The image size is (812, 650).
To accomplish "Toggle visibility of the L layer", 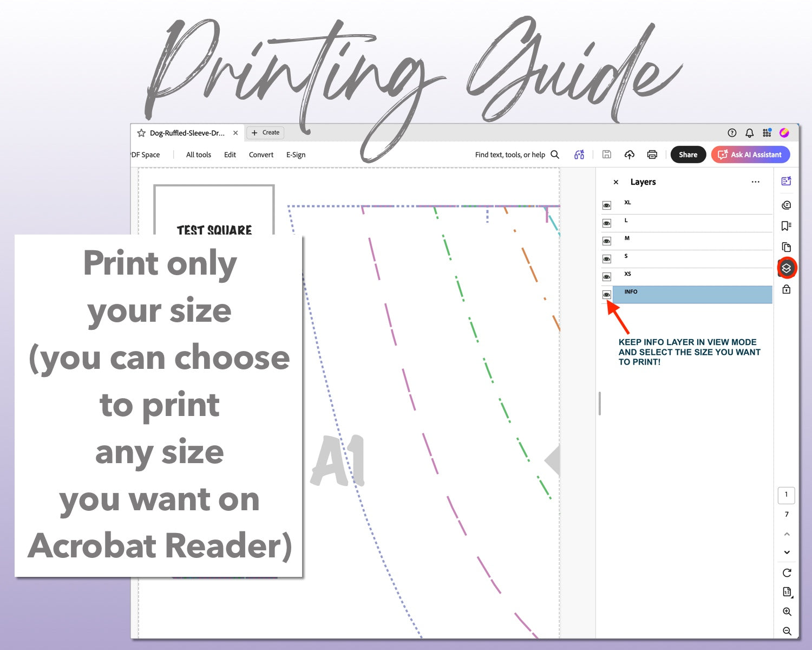I will pos(607,223).
